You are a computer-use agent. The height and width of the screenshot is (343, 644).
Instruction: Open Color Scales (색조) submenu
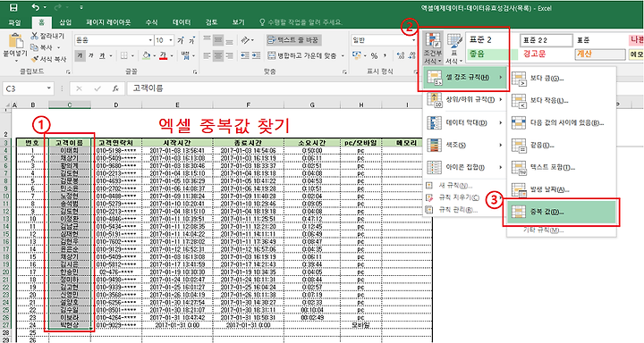(464, 145)
